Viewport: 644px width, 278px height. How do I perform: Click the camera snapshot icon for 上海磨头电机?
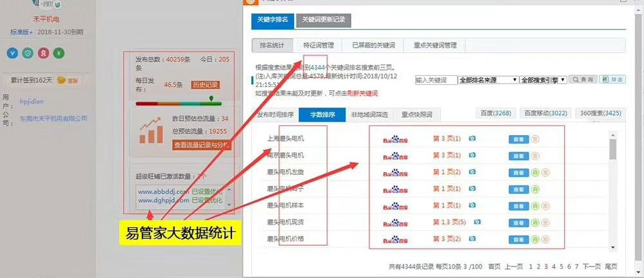point(473,138)
